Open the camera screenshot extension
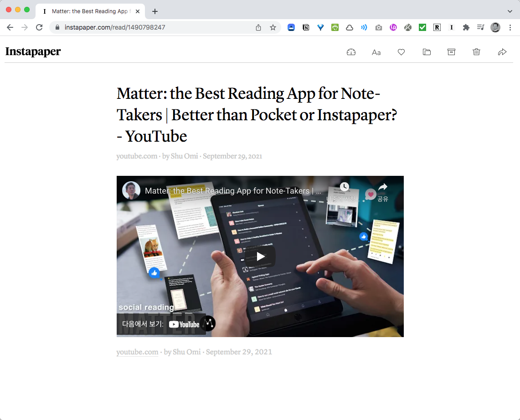The height and width of the screenshot is (420, 520). (x=378, y=27)
